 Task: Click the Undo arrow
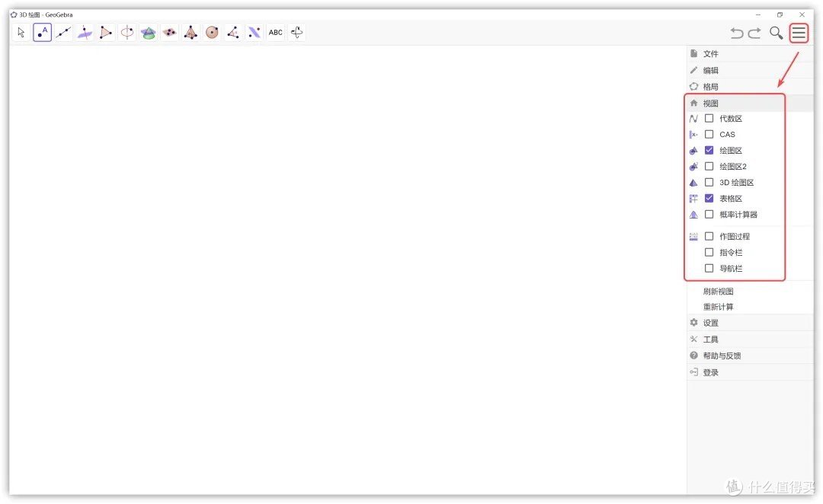[737, 33]
